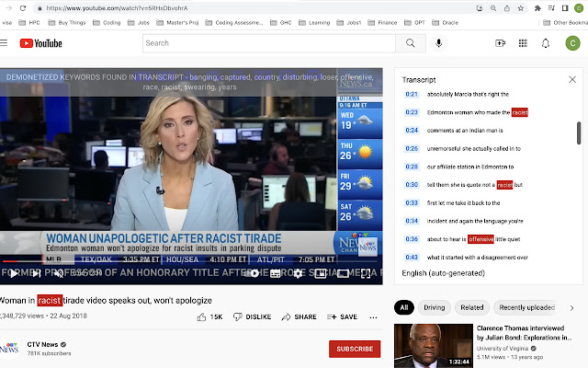Select transcript line 'comments at an Indian man is'
Viewport: 588px width, 368px height.
(465, 131)
